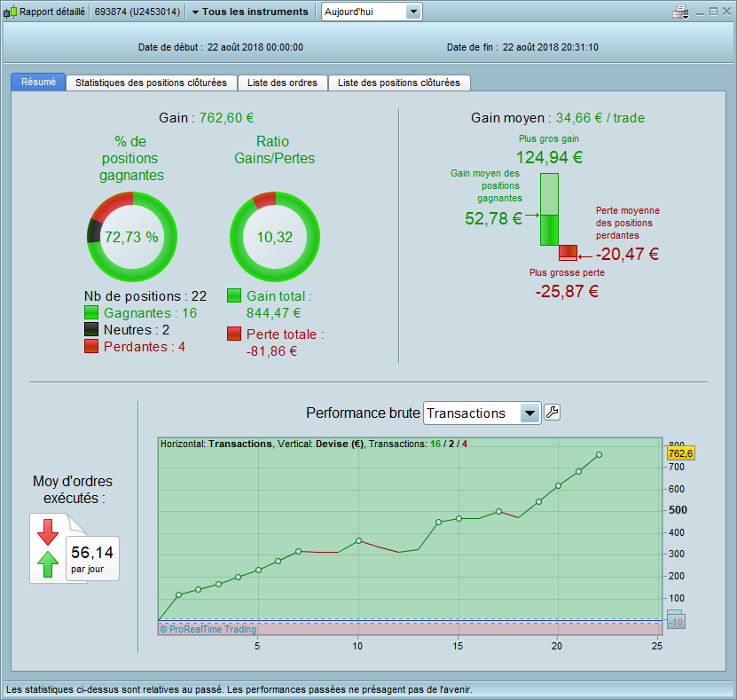Click the Plus grosse perte -25,87 € value
The width and height of the screenshot is (737, 700).
[x=568, y=291]
